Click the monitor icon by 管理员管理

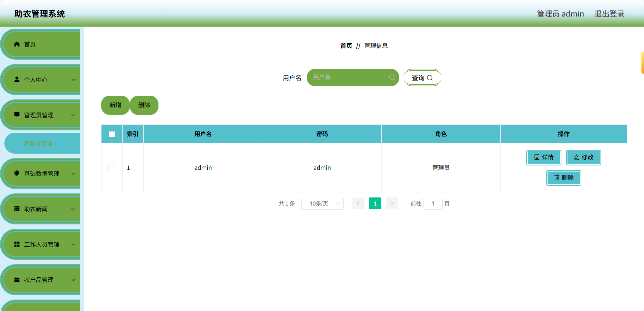(x=17, y=115)
